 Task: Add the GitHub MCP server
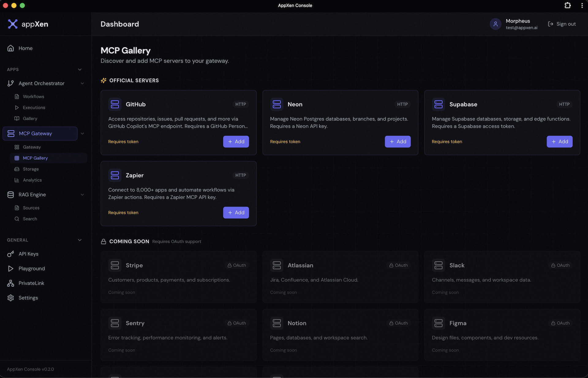click(x=236, y=142)
